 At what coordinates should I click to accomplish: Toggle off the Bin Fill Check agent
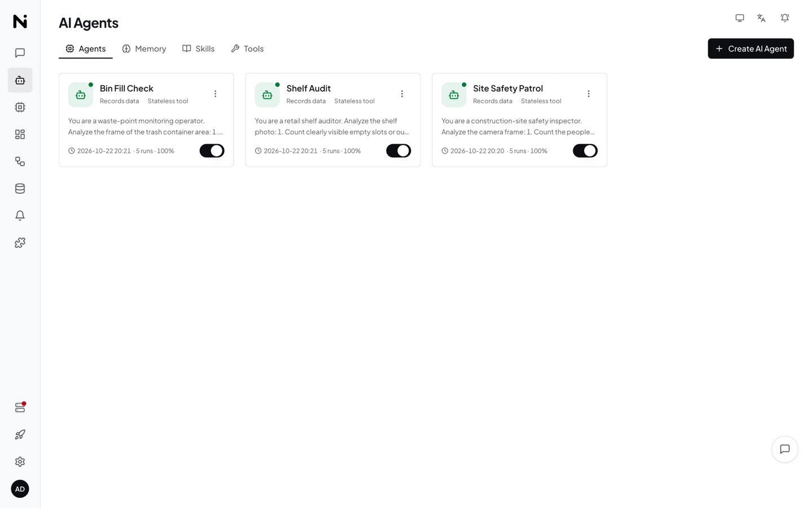pos(212,151)
